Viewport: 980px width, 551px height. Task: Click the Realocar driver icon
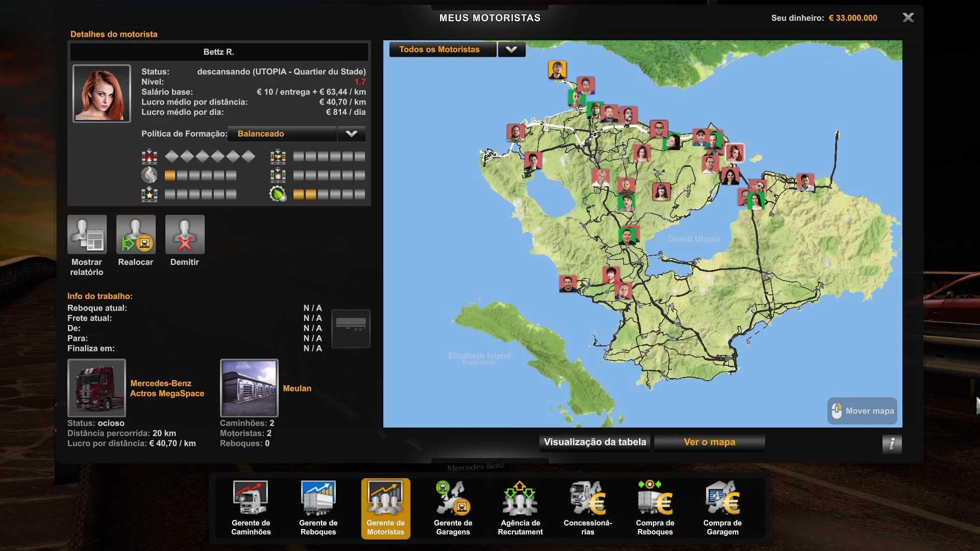click(136, 235)
